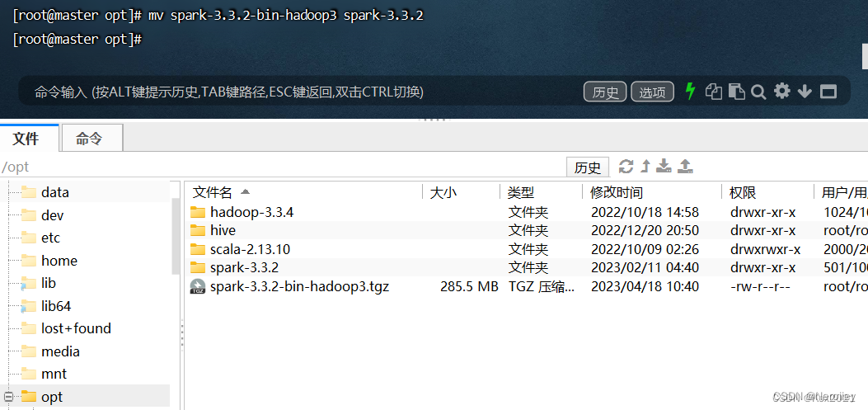Screen dimensions: 868x410
Task: Collapse the opt tree node
Action: pos(8,397)
